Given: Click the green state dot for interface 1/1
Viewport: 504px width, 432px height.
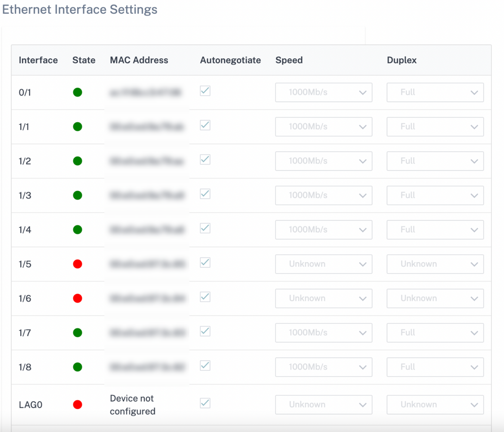Looking at the screenshot, I should click(78, 127).
